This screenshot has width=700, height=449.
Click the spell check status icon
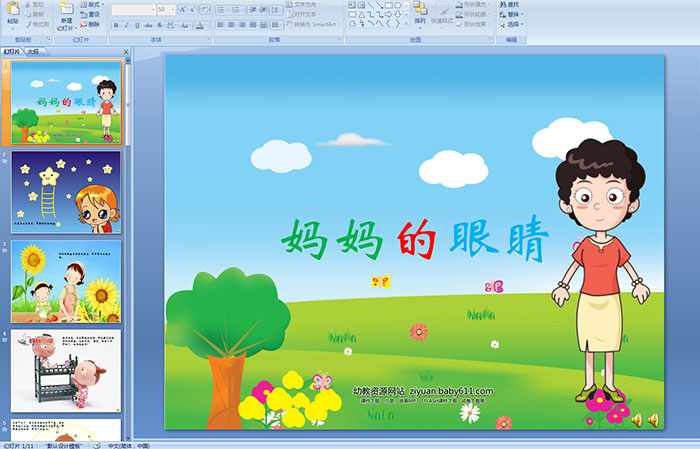tap(97, 445)
